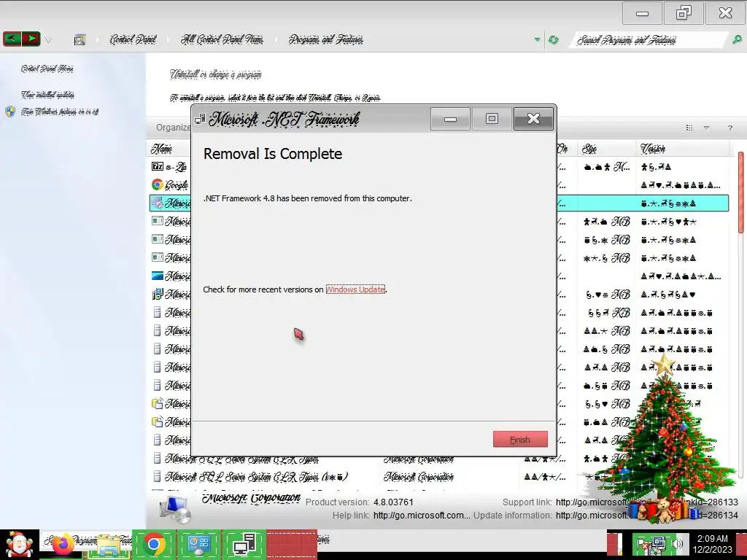
Task: Switch to the computer setup taskbar icon
Action: [244, 544]
